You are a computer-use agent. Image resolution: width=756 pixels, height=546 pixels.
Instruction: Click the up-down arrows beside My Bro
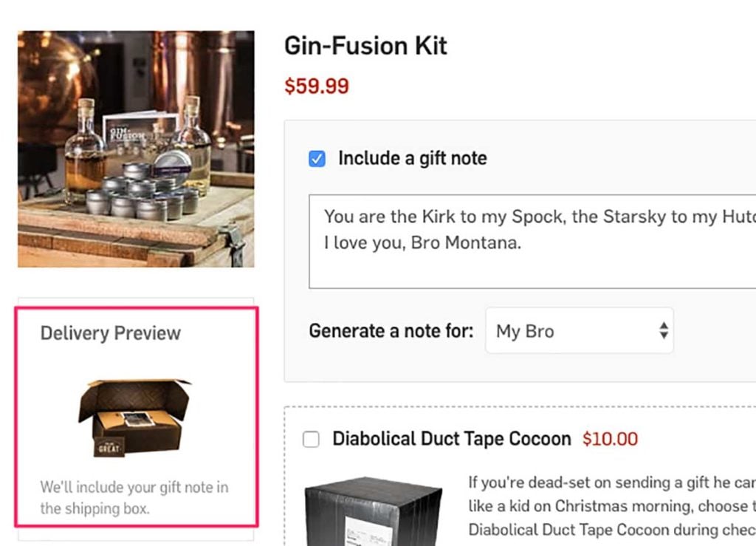point(664,331)
